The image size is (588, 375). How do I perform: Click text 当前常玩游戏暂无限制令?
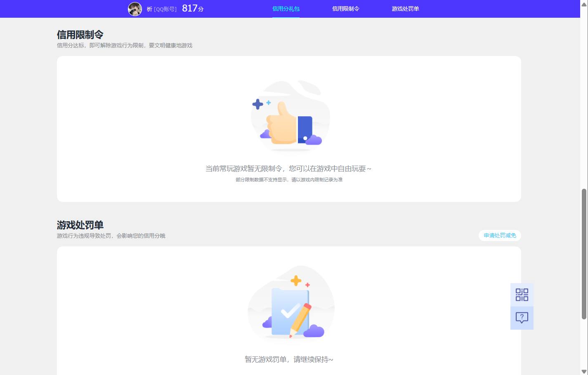244,169
